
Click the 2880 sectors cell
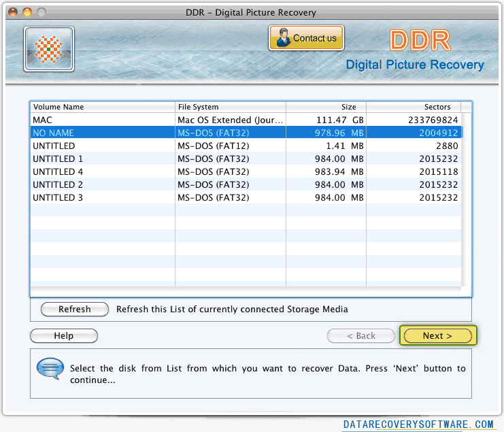click(414, 146)
